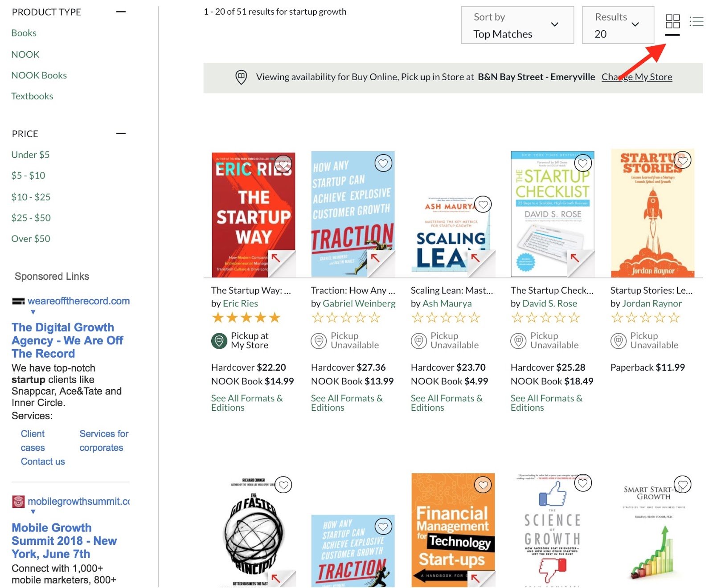Click the mobilegrowthsummit ad favicon

click(x=18, y=502)
